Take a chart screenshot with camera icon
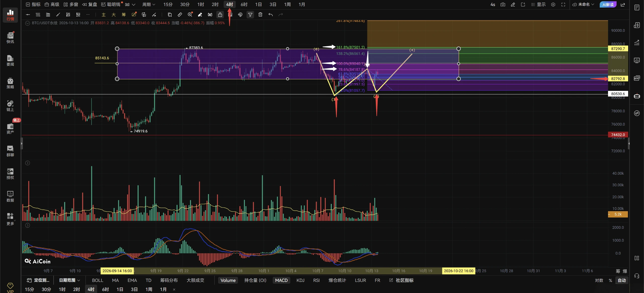 click(503, 5)
